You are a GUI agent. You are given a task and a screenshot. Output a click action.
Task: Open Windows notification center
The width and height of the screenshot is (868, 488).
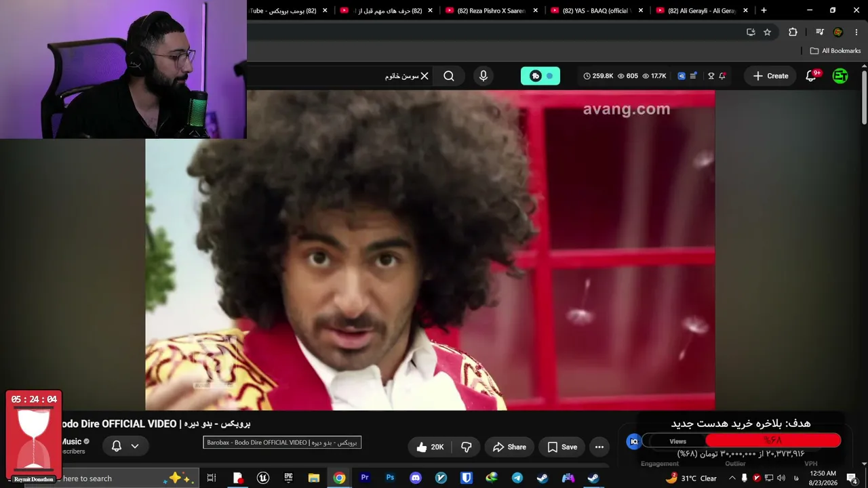tap(852, 478)
